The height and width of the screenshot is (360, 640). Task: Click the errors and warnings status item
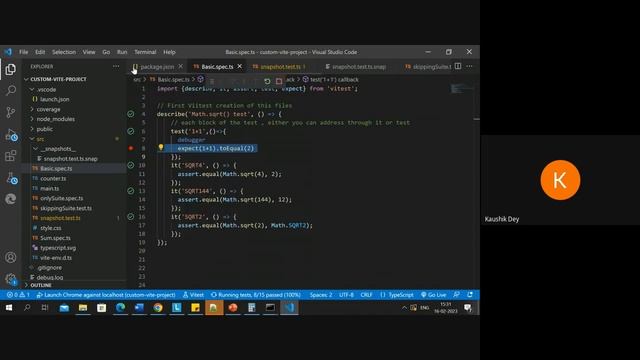pos(18,295)
